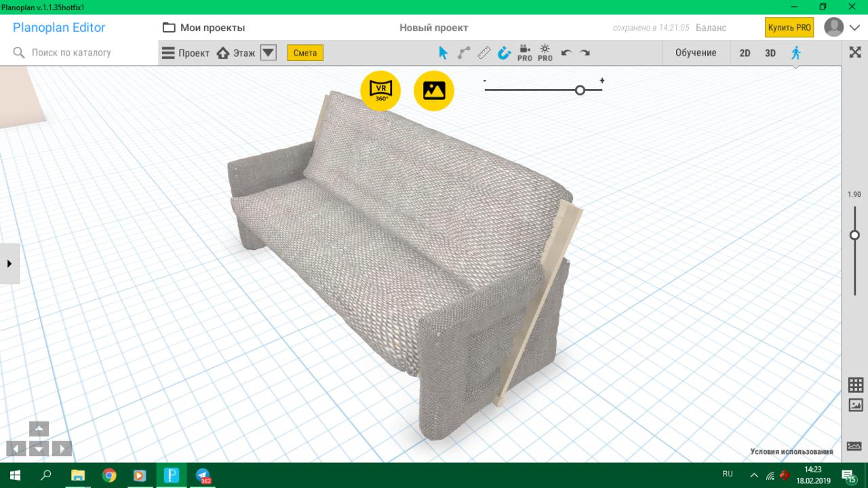Viewport: 868px width, 488px height.
Task: Click the Купить PRO button
Action: click(789, 28)
